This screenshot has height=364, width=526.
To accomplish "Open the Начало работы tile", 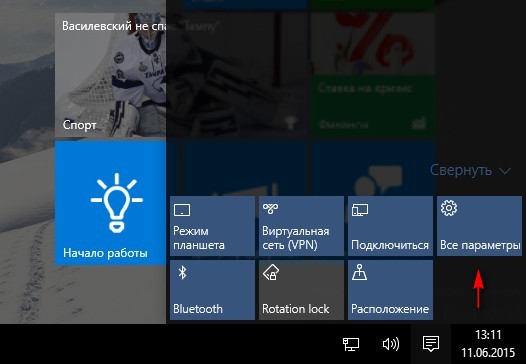I will click(x=110, y=203).
